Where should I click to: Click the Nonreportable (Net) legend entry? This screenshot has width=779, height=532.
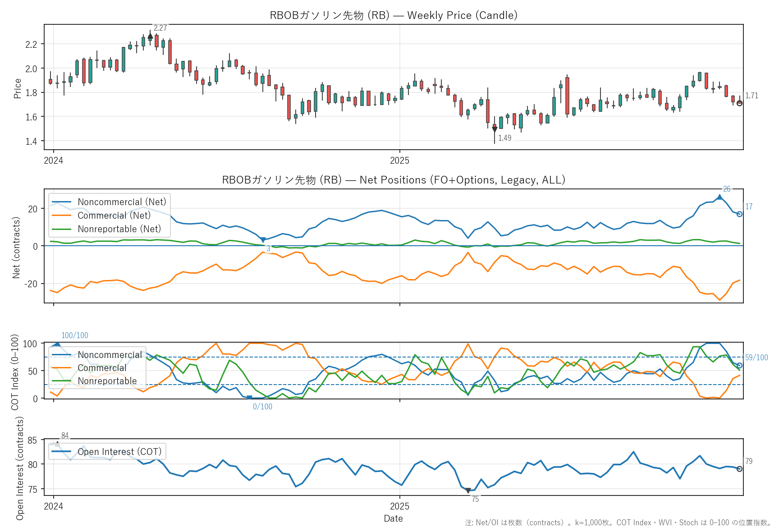(119, 229)
